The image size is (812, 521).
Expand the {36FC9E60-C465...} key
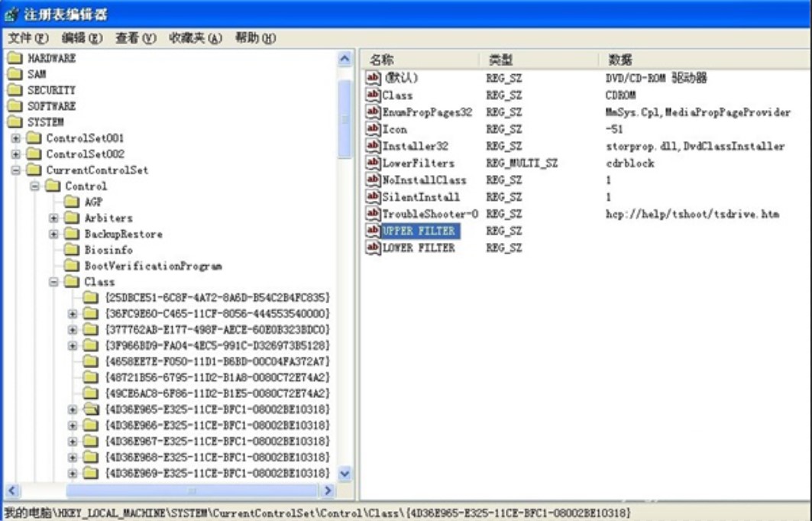coord(73,314)
